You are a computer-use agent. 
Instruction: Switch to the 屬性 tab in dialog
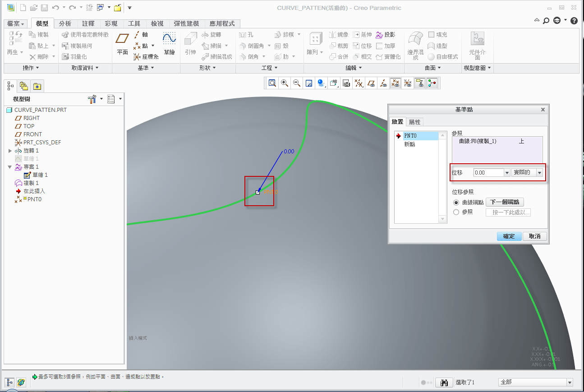pos(414,122)
